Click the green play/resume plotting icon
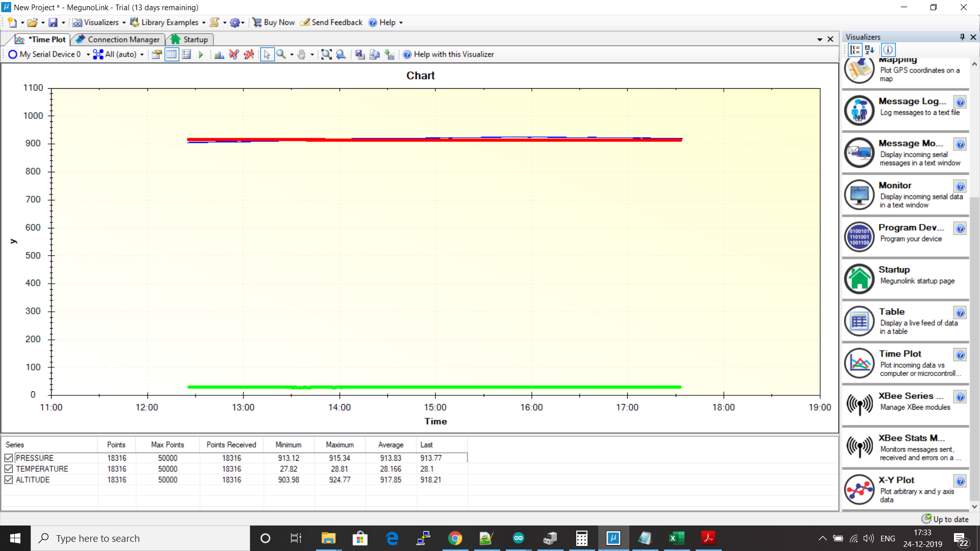Image resolution: width=980 pixels, height=551 pixels. 201,55
